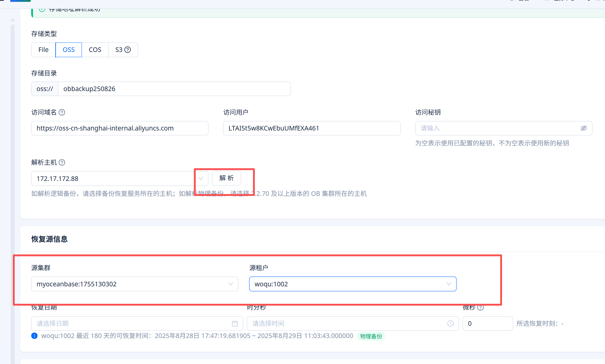Edit the 微秒 microsecond value field
This screenshot has height=364, width=605.
point(488,323)
